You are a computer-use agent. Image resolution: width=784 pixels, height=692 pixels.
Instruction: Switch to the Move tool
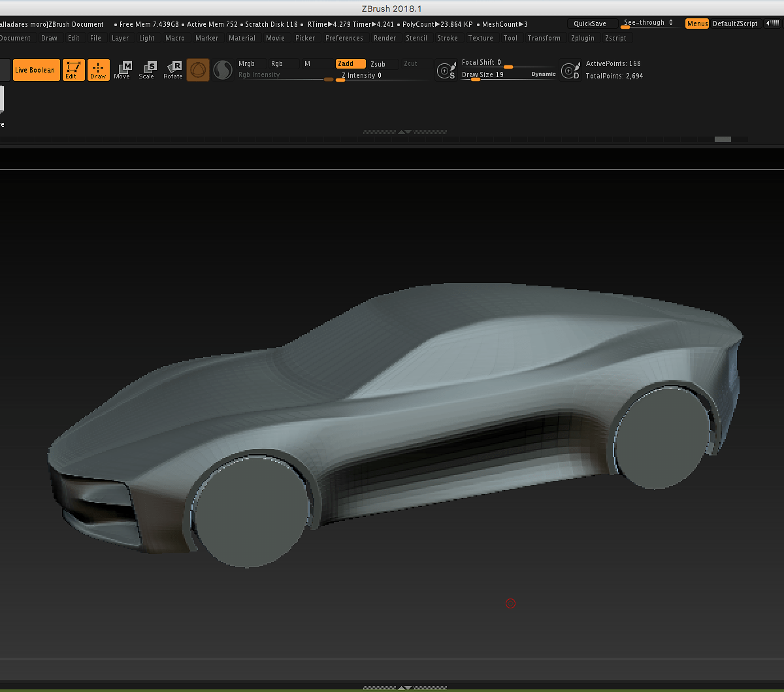pos(122,70)
